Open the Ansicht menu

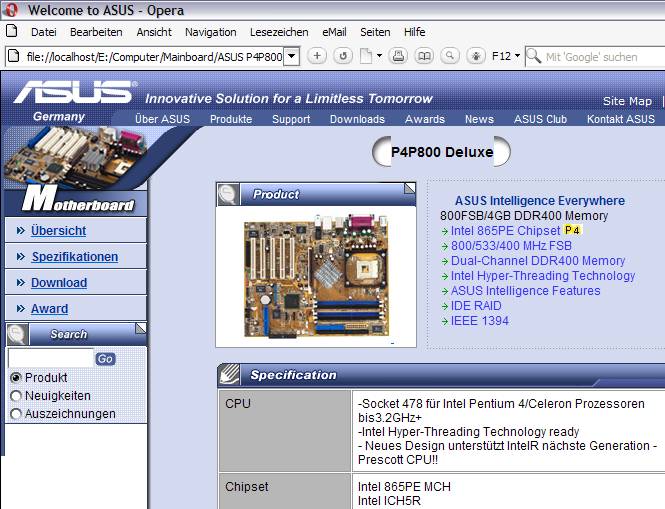coord(154,32)
